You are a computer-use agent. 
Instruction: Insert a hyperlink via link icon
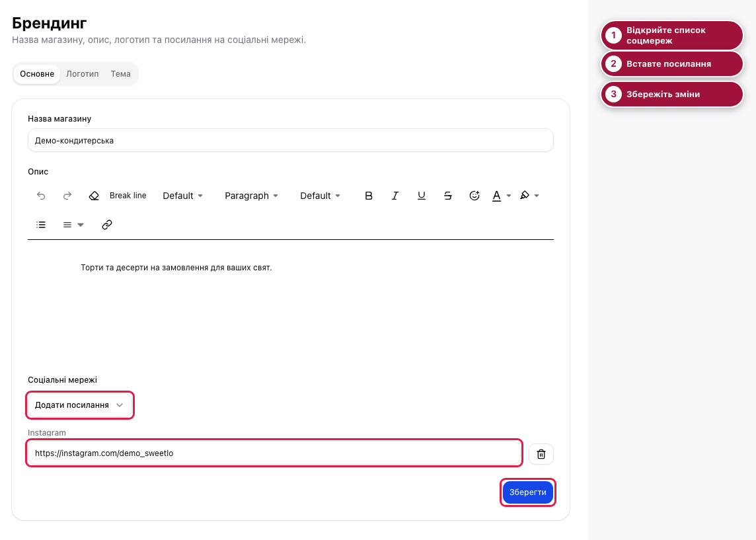coord(107,225)
